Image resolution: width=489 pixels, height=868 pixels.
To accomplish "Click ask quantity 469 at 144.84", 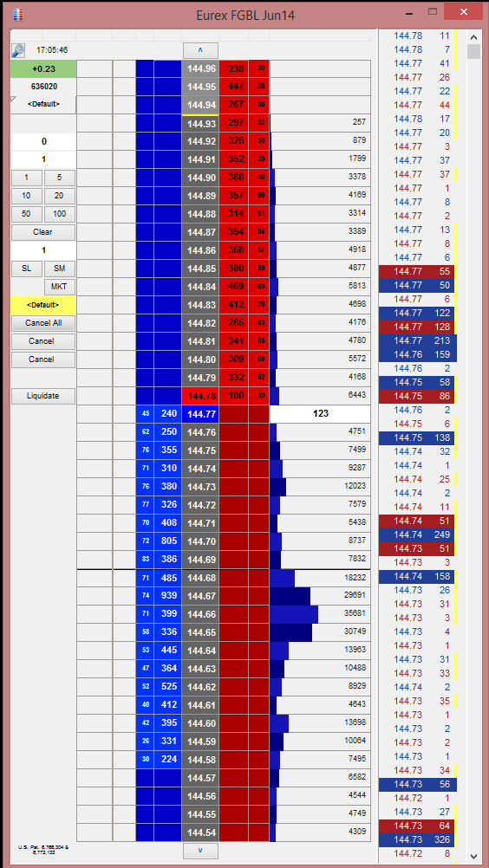I will point(234,287).
